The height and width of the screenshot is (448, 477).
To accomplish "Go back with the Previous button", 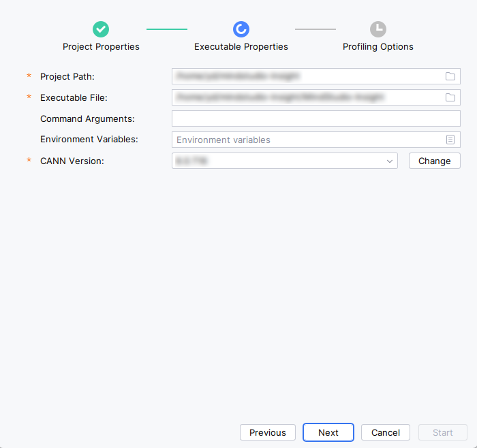I will tap(267, 432).
